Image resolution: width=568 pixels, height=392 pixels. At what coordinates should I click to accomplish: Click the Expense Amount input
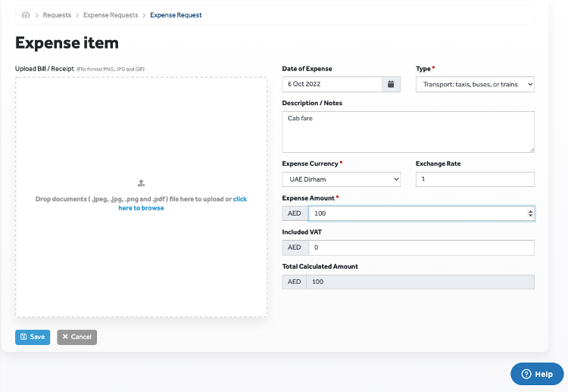click(417, 213)
